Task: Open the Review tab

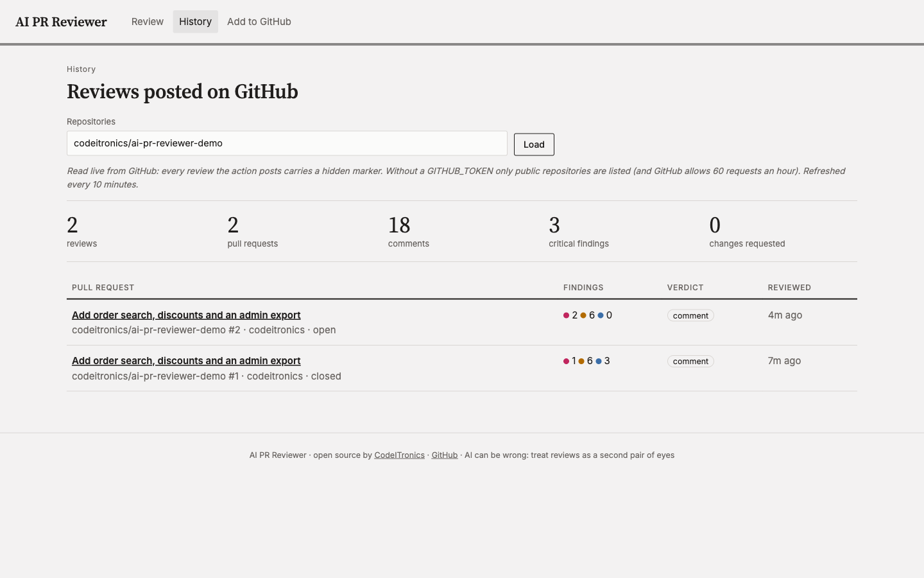Action: [x=148, y=22]
